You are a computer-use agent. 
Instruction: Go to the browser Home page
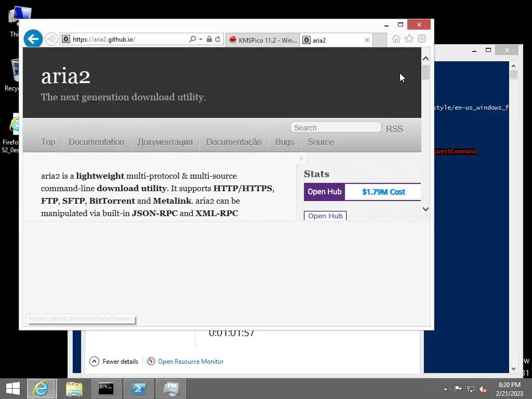[x=396, y=38]
